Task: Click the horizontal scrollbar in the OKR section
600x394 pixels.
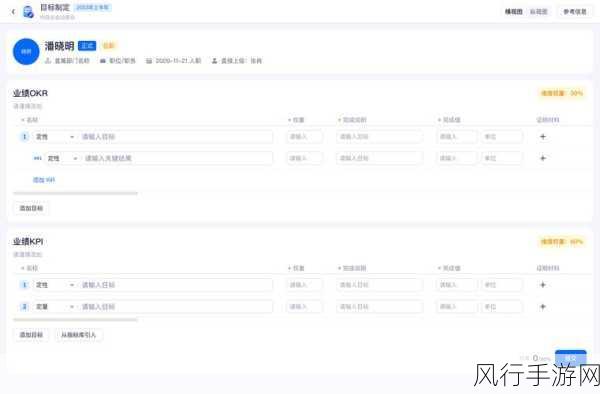Action: tap(75, 194)
